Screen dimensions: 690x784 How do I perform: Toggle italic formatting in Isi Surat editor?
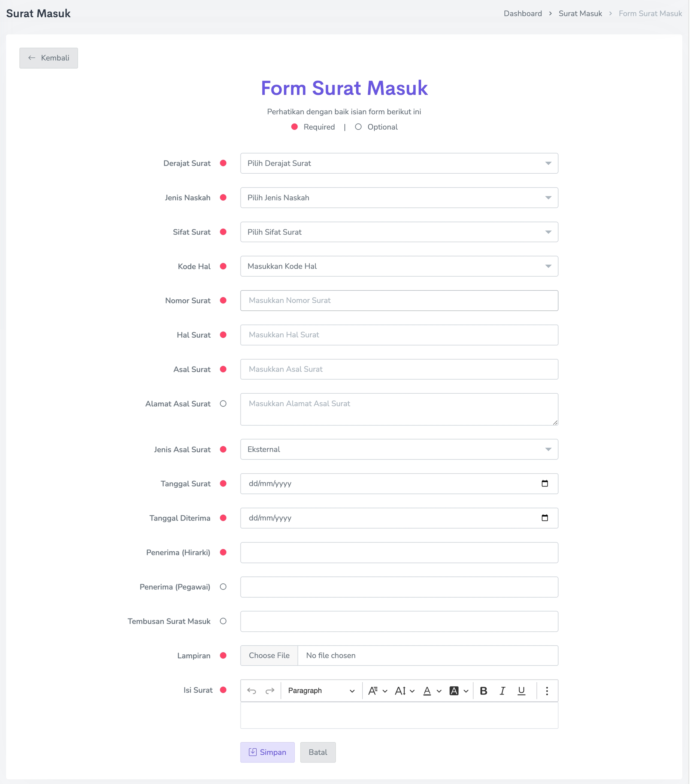click(x=502, y=691)
